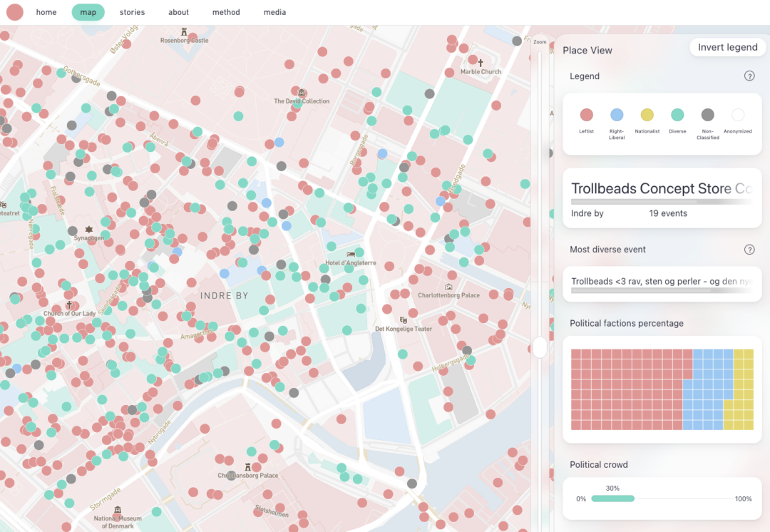Image resolution: width=770 pixels, height=532 pixels.
Task: Click the David Collection museum icon
Action: click(x=302, y=93)
